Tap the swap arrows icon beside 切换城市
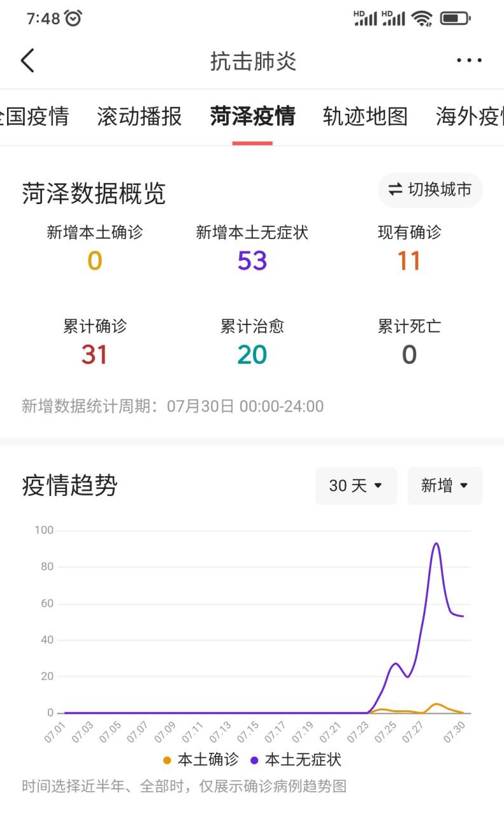 [395, 190]
